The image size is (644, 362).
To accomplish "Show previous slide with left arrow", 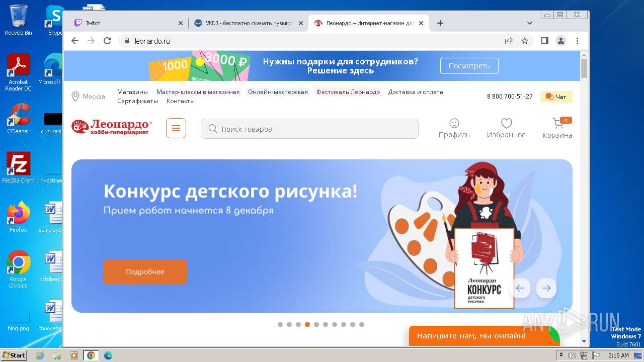I will point(520,288).
